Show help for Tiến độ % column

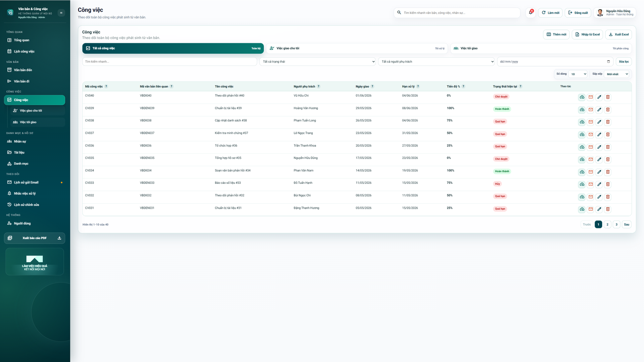(x=463, y=86)
